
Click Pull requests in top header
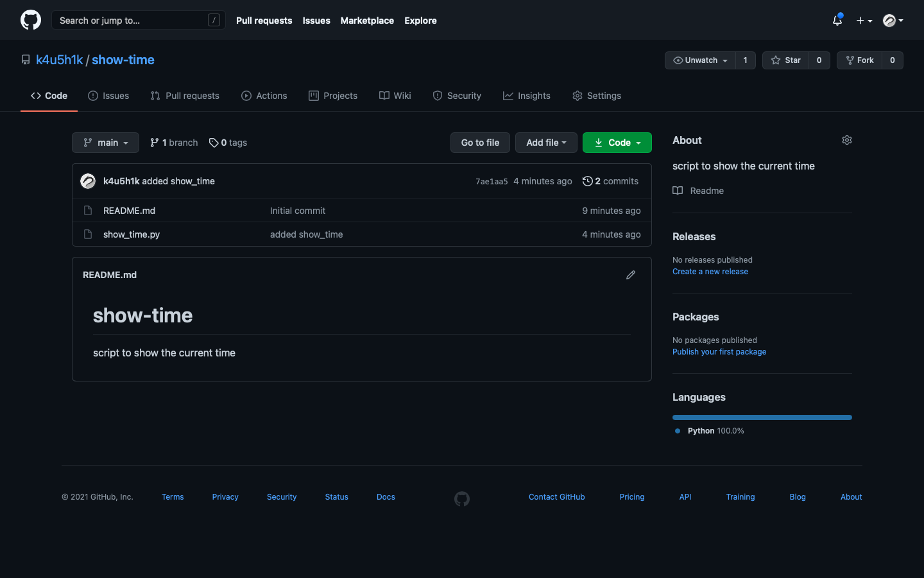(x=264, y=21)
